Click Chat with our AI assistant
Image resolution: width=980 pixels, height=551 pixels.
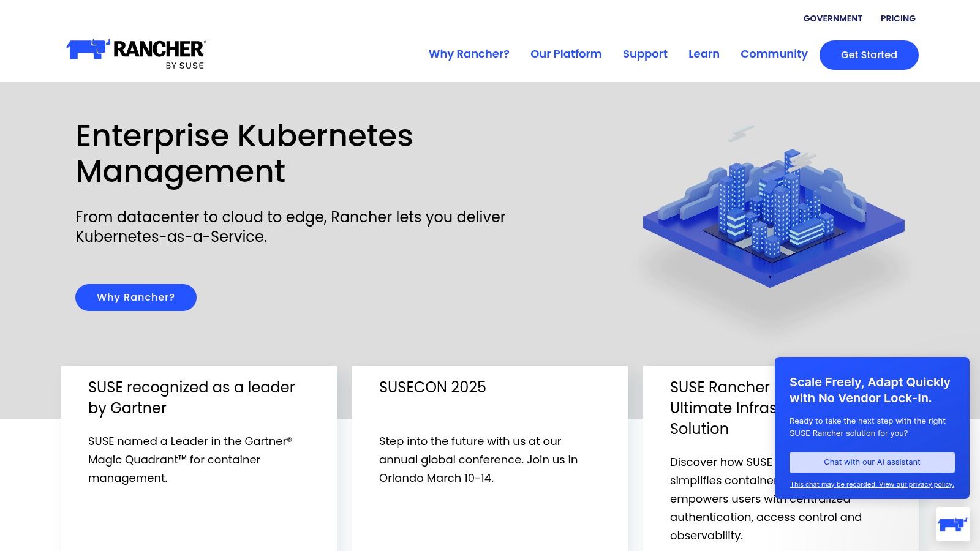[872, 462]
